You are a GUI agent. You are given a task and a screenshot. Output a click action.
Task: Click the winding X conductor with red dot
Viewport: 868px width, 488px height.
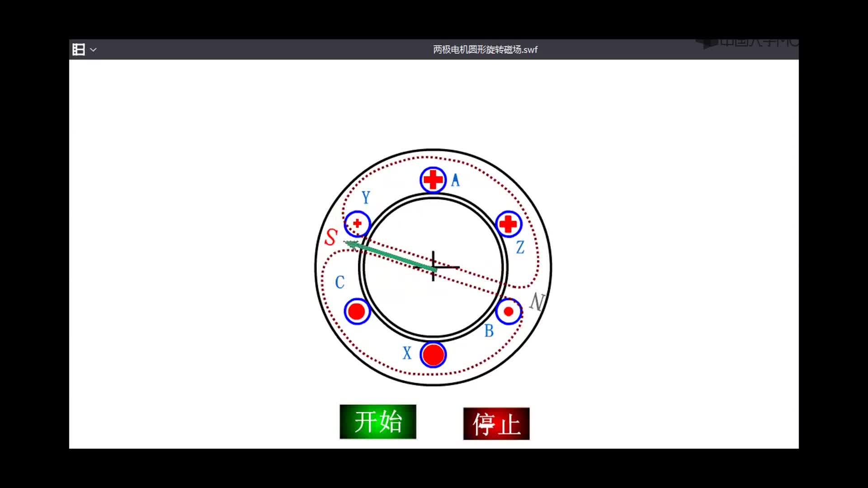(433, 355)
